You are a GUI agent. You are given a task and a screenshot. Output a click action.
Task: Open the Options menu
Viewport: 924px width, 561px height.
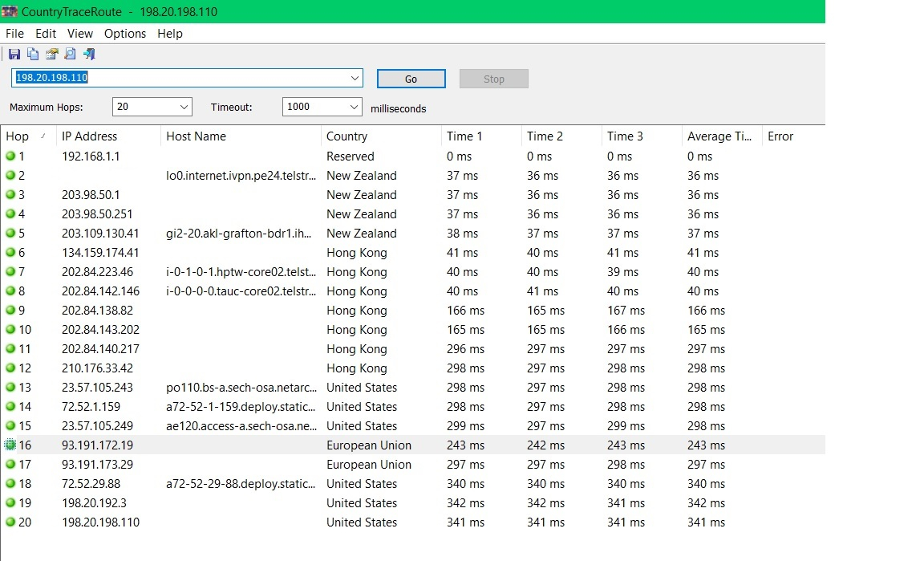pos(125,34)
